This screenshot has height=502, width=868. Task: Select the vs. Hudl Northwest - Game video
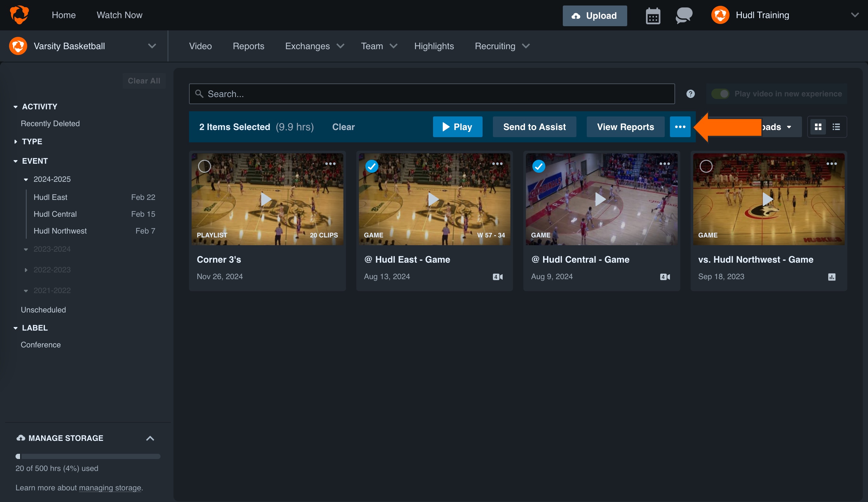(707, 166)
